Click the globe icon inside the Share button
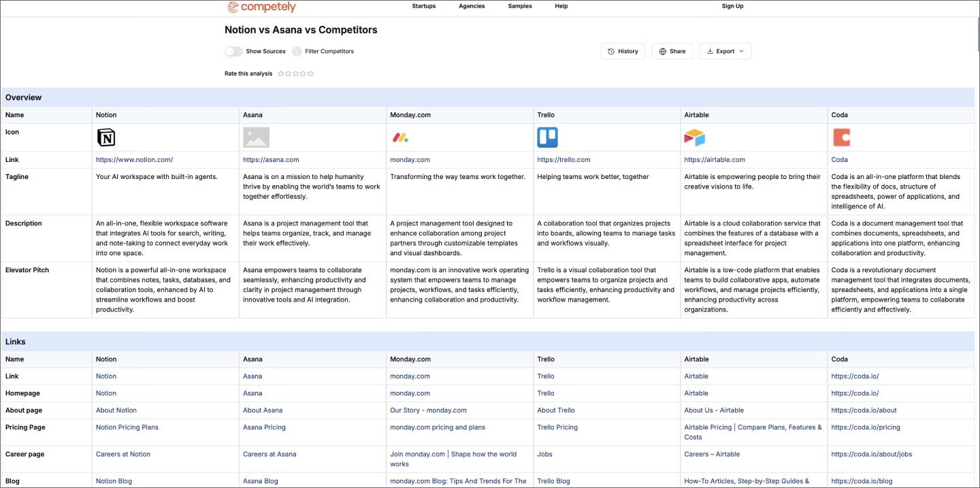The width and height of the screenshot is (980, 488). point(662,51)
